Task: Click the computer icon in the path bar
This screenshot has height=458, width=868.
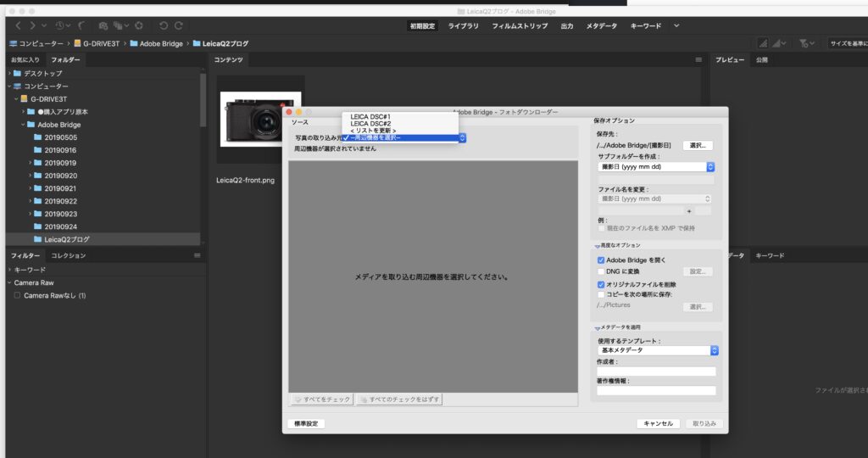Action: (14, 43)
